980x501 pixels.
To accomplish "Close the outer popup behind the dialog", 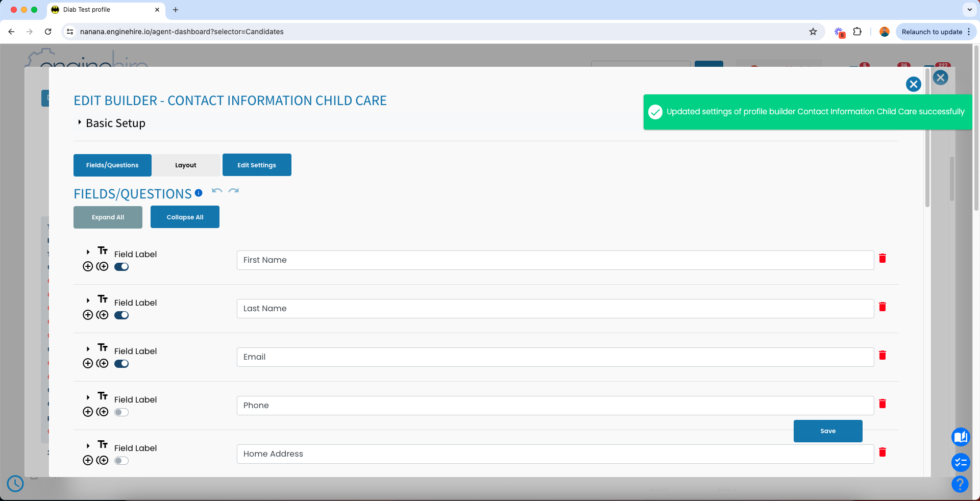I will pyautogui.click(x=940, y=78).
